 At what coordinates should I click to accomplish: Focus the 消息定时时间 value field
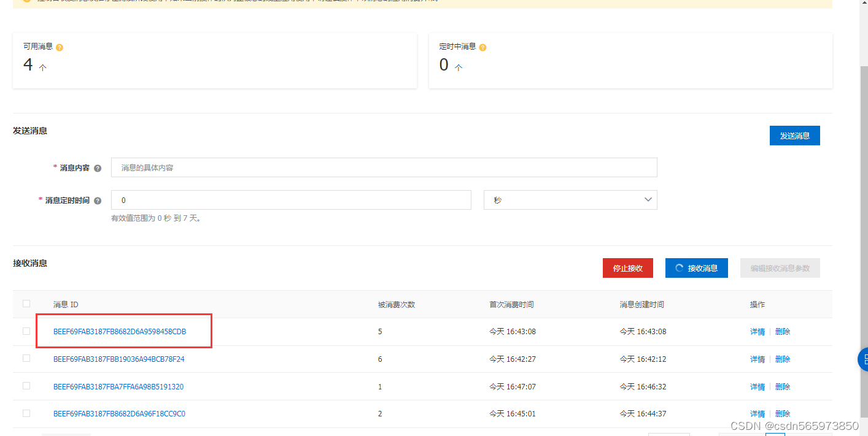pos(291,200)
